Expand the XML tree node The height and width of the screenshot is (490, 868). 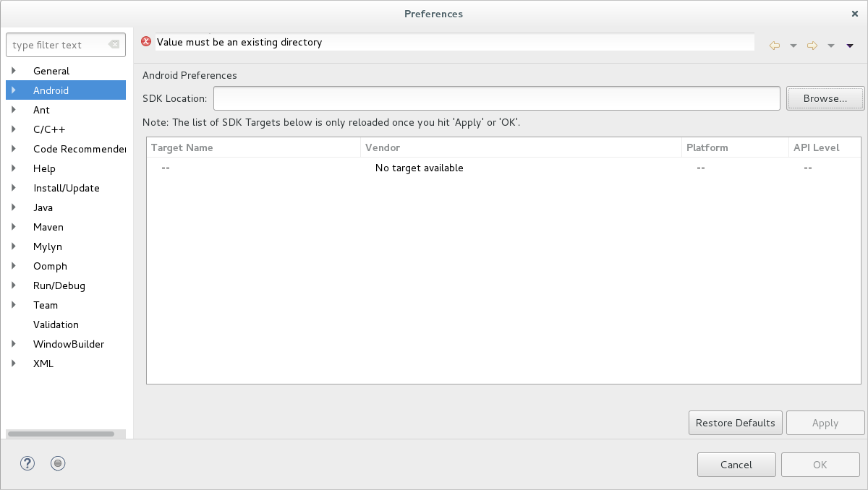(x=14, y=364)
